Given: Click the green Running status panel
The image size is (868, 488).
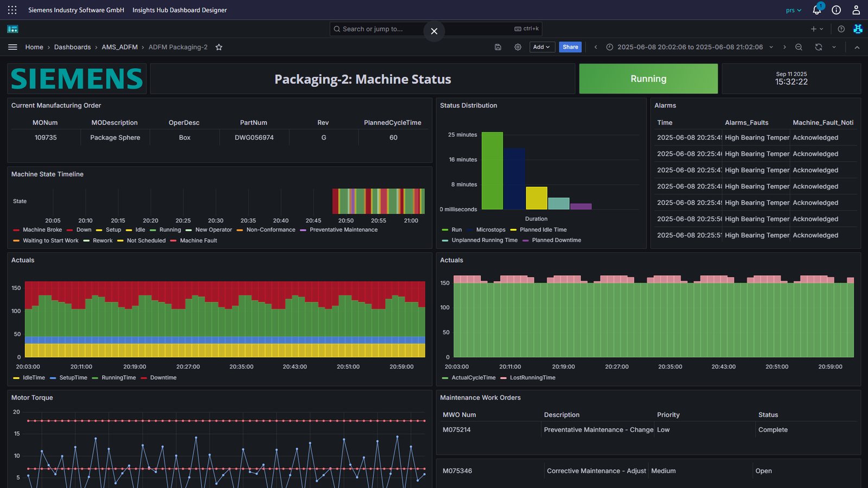Looking at the screenshot, I should [x=648, y=79].
